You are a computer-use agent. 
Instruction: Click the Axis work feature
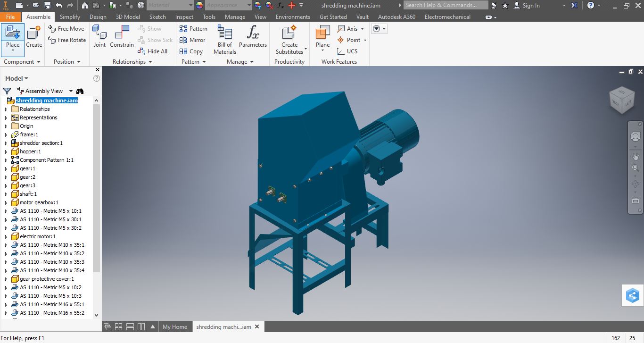(348, 29)
